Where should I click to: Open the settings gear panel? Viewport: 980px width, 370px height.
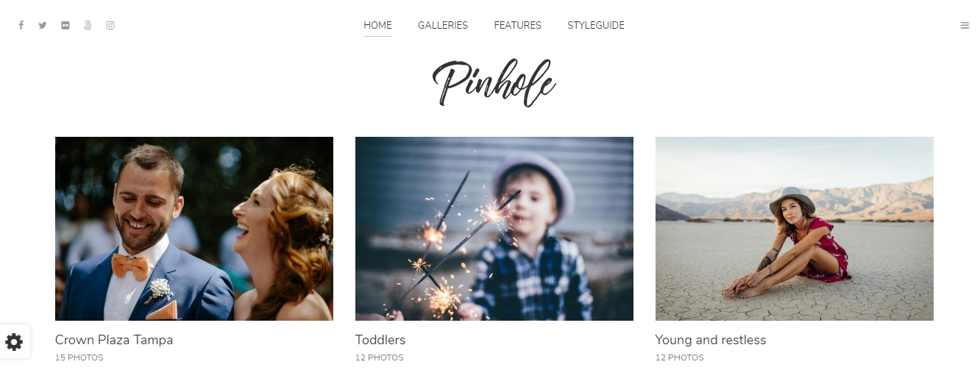pyautogui.click(x=15, y=341)
